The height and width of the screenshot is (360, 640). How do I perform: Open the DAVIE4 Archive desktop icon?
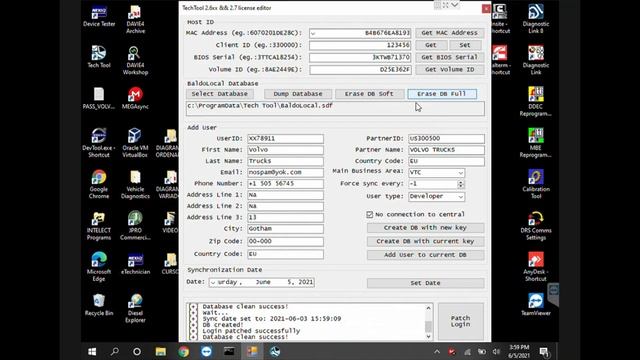(135, 20)
